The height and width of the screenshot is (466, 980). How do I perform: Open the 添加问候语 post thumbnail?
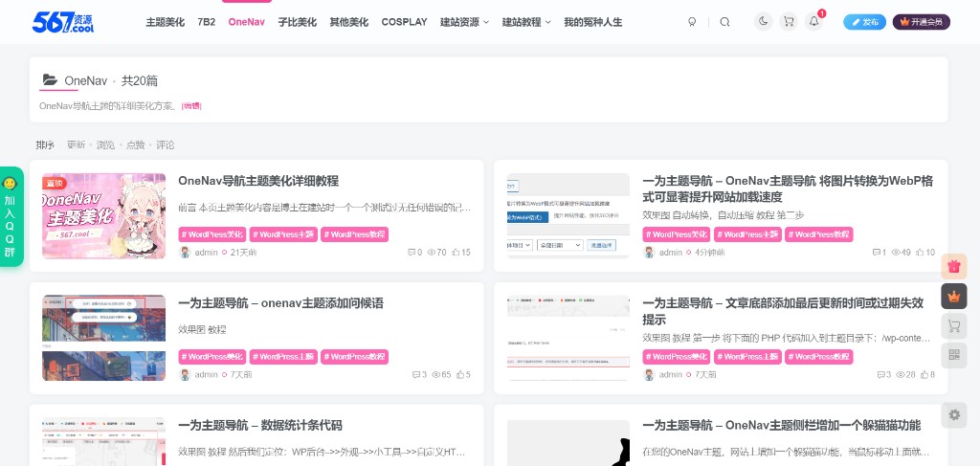pos(103,338)
